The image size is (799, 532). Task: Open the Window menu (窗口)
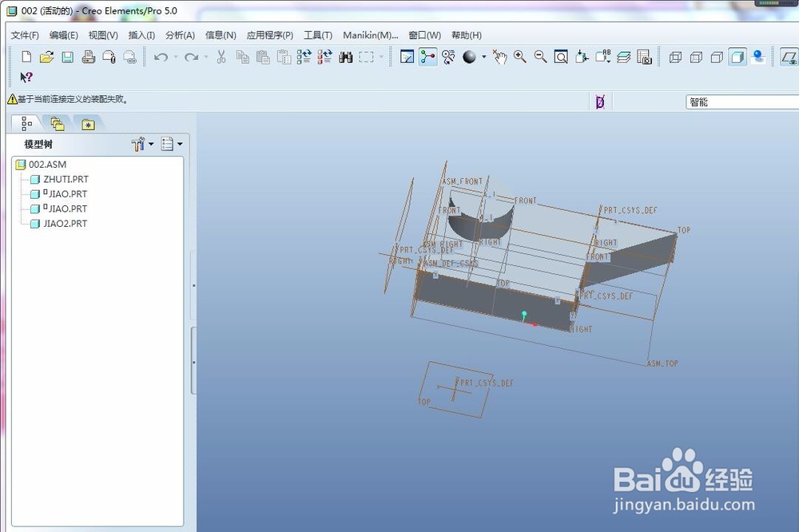click(x=424, y=35)
